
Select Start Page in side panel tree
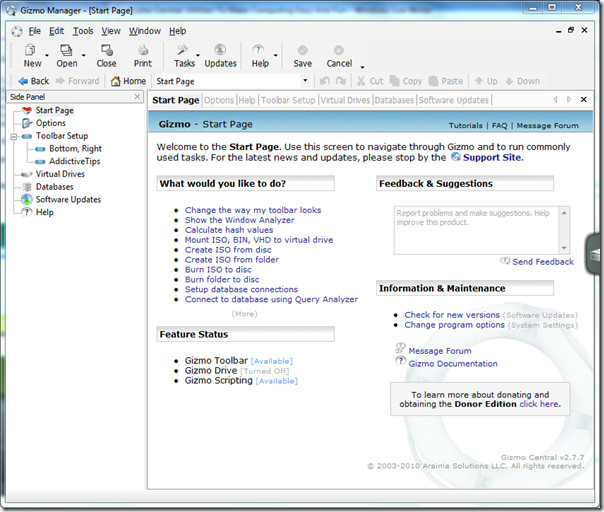pyautogui.click(x=54, y=111)
